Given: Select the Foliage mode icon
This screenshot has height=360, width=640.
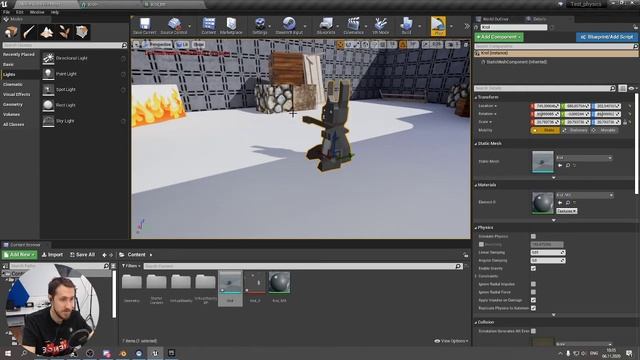Looking at the screenshot, I should click(x=64, y=32).
